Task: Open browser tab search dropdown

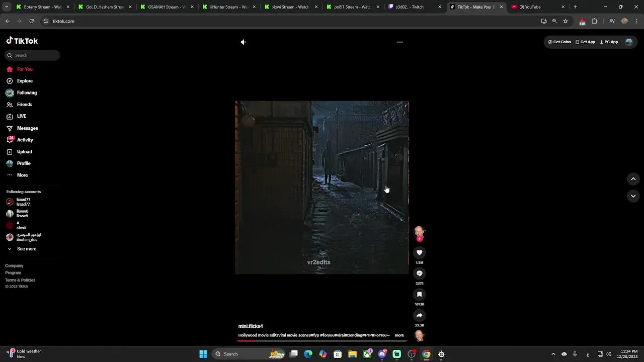Action: pyautogui.click(x=7, y=7)
